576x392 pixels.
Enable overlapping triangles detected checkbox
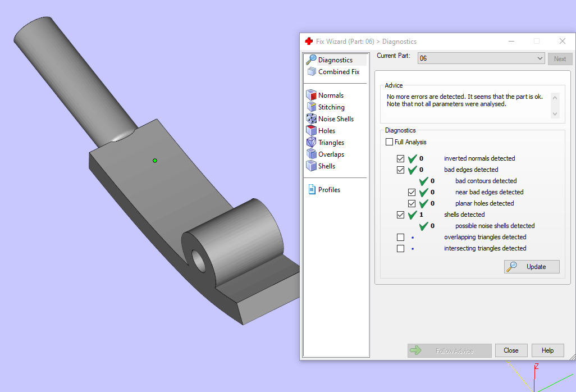click(x=400, y=238)
